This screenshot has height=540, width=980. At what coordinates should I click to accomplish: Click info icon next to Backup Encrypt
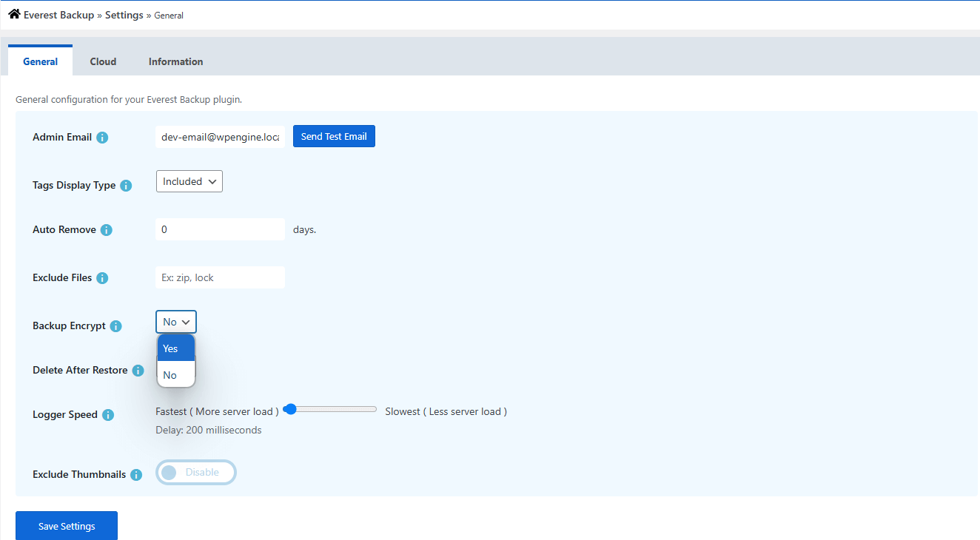click(x=116, y=326)
